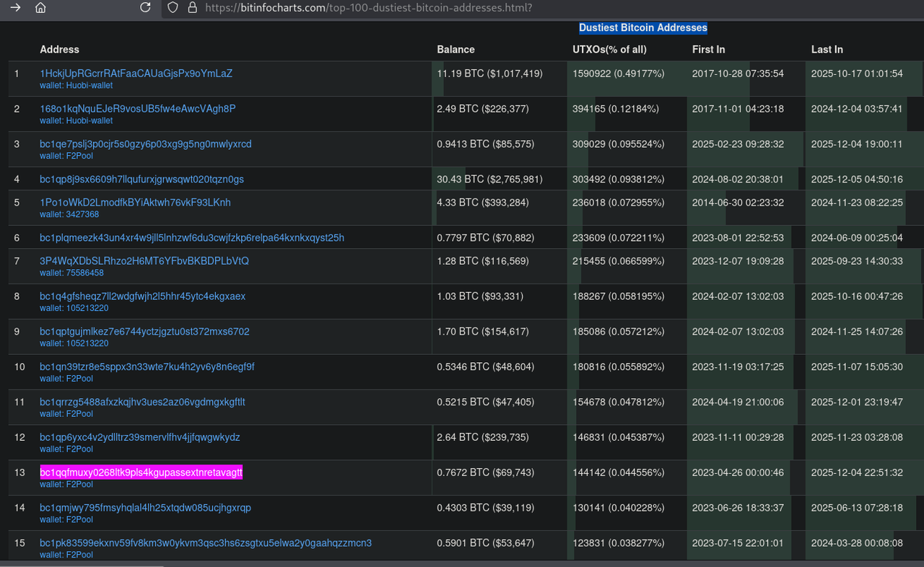924x567 pixels.
Task: Open Huobi-wallet link under rank 1
Action: [77, 85]
